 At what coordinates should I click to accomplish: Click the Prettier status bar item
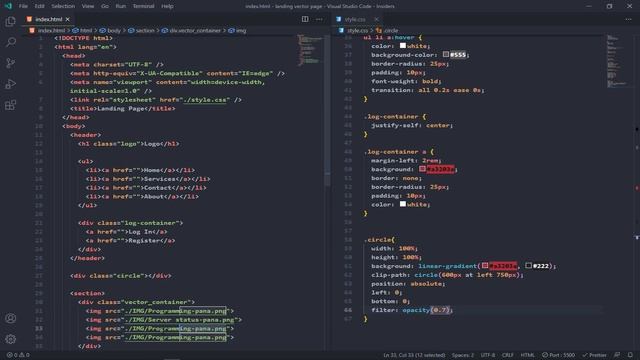tap(595, 355)
